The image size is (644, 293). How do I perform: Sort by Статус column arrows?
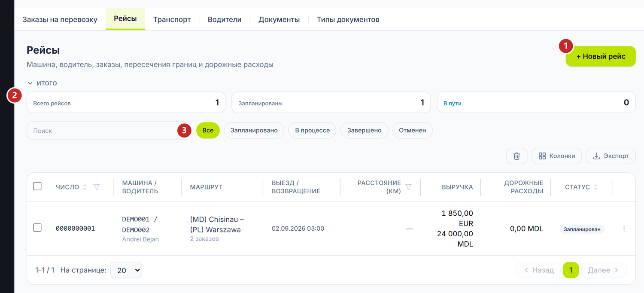click(595, 187)
